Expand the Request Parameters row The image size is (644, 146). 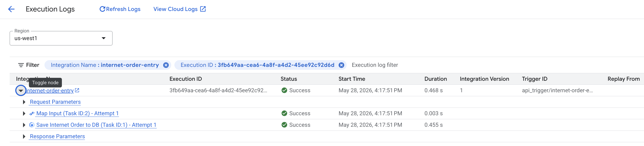coord(24,102)
